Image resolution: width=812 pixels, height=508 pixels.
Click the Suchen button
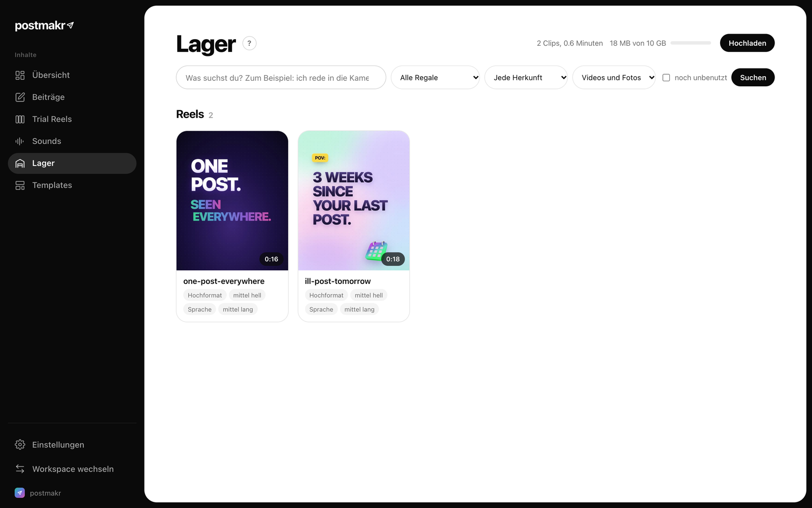click(753, 77)
